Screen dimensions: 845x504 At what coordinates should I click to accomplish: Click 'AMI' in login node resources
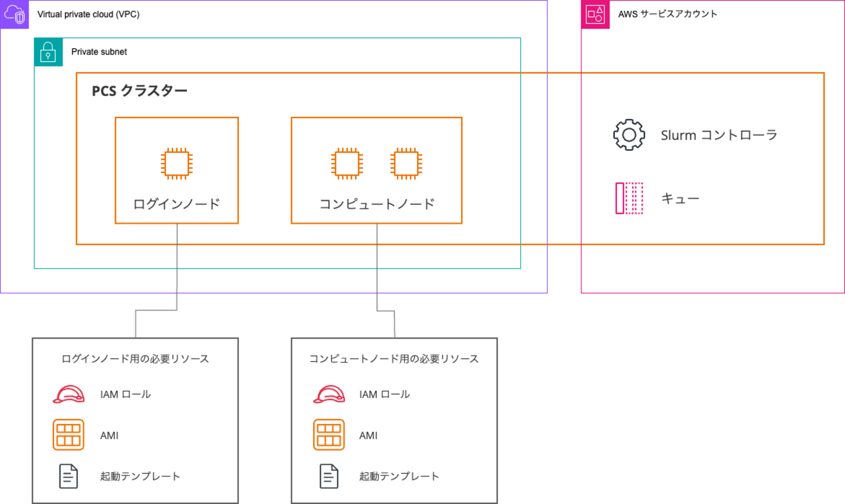click(x=109, y=436)
